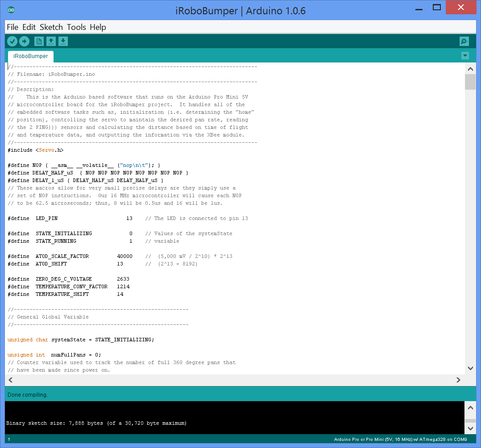481x448 pixels.
Task: Create a new sketch with New icon
Action: pyautogui.click(x=39, y=41)
